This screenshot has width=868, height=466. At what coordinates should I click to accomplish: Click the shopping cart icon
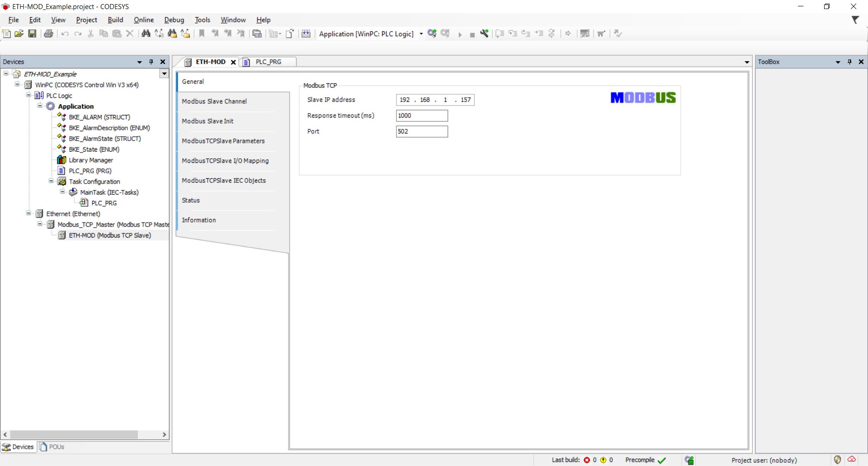click(601, 33)
